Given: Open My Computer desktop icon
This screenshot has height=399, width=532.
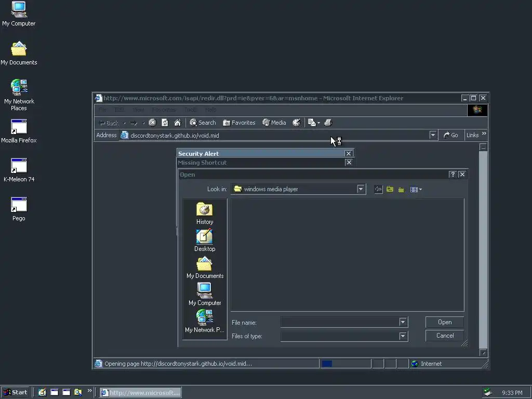Looking at the screenshot, I should tap(19, 14).
